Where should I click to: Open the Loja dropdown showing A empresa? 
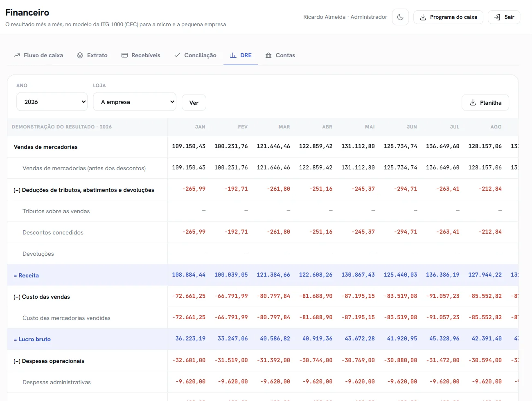[x=135, y=102]
